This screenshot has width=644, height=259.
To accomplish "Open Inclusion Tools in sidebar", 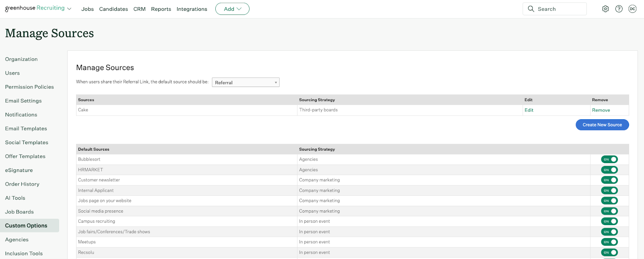I will (x=24, y=253).
